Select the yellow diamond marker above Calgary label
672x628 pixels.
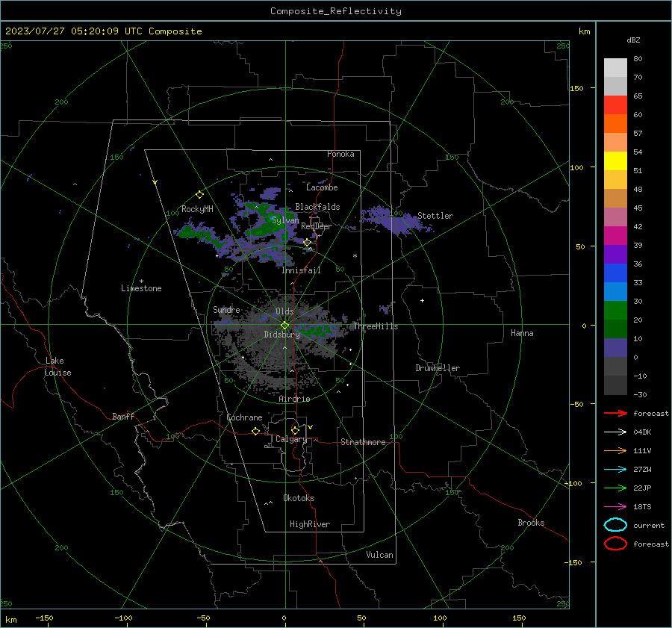click(295, 430)
